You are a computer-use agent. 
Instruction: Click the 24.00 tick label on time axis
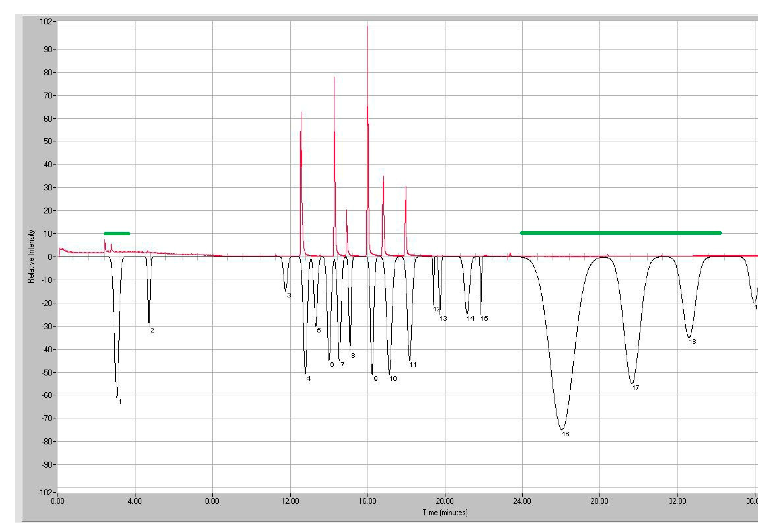(x=522, y=501)
